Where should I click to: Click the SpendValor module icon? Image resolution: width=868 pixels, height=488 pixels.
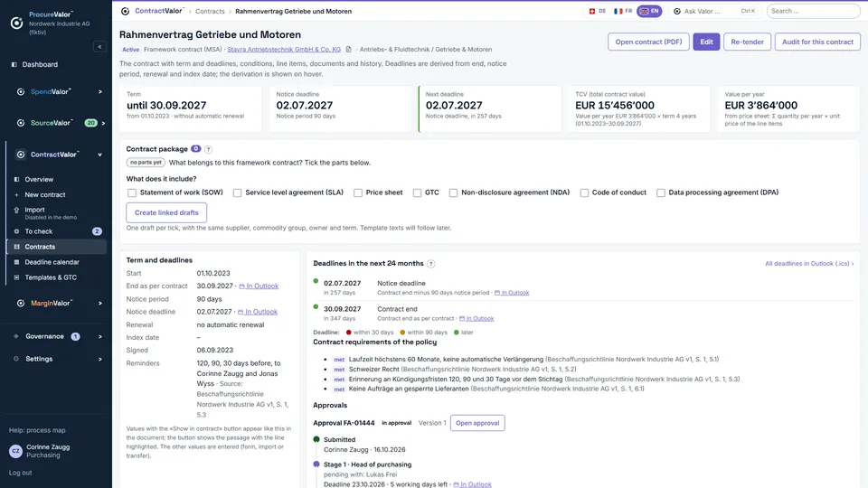coord(21,92)
